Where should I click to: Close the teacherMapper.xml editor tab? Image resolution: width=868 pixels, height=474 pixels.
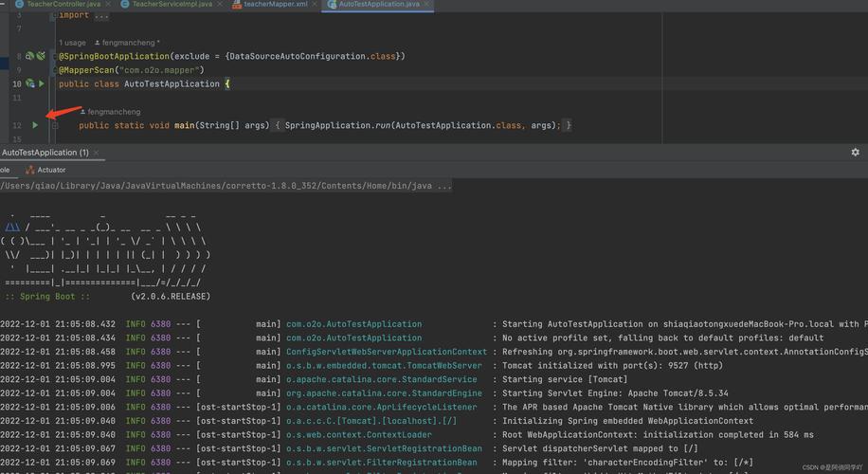315,4
